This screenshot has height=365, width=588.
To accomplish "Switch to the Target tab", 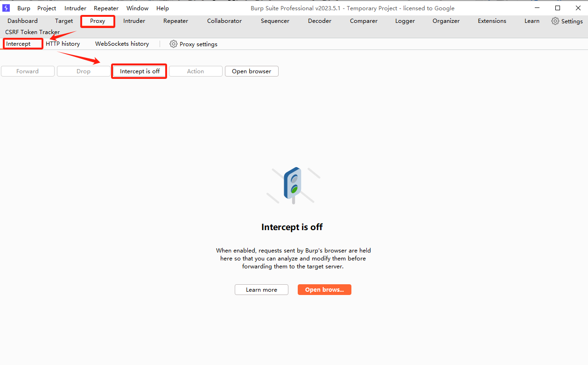I will 64,21.
